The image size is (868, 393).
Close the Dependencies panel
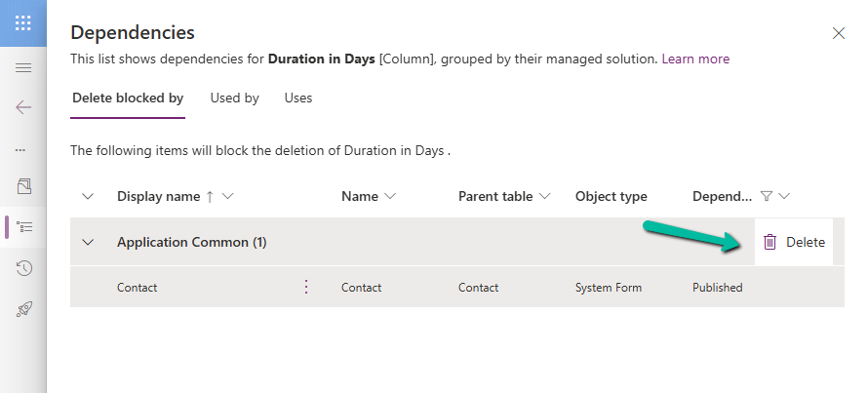coord(838,33)
